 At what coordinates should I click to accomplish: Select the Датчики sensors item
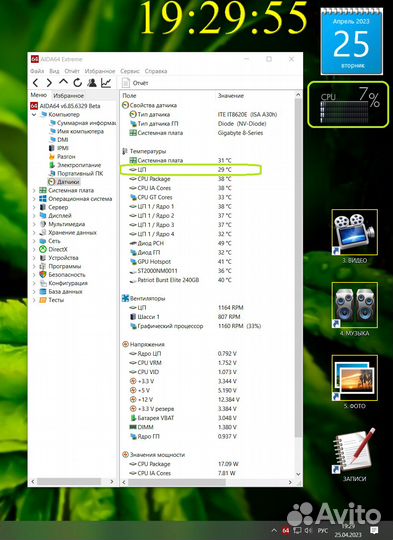point(64,182)
